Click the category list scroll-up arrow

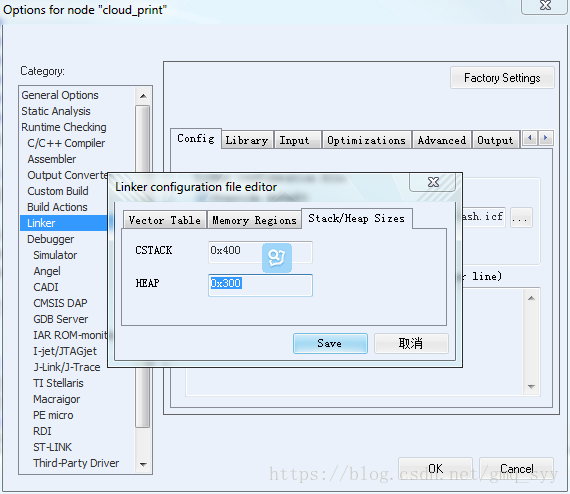click(x=143, y=96)
